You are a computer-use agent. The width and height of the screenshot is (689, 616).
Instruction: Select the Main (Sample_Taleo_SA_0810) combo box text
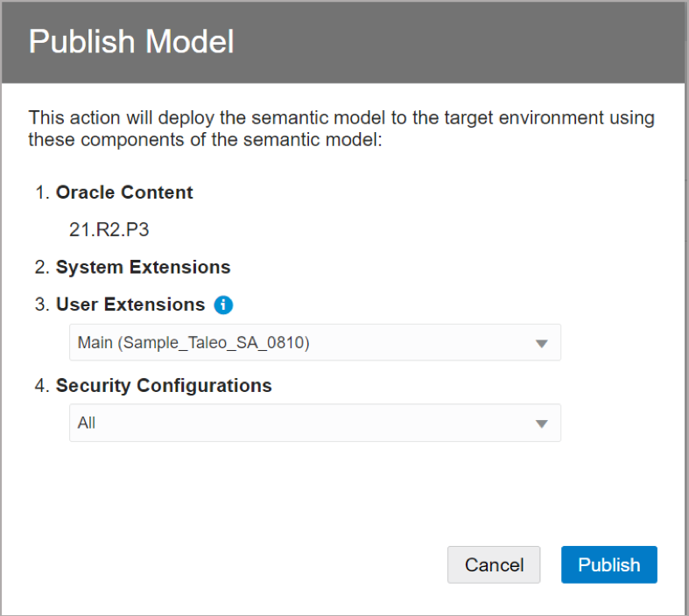point(193,343)
